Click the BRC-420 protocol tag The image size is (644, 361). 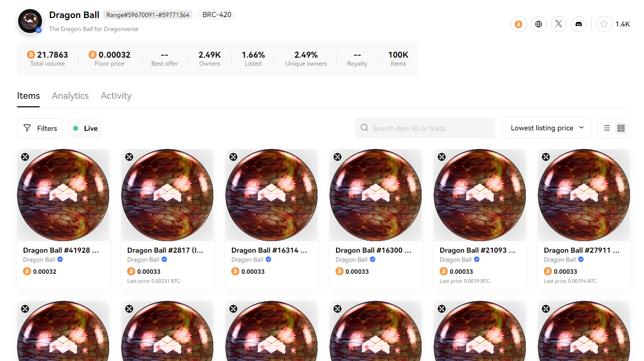tap(216, 15)
